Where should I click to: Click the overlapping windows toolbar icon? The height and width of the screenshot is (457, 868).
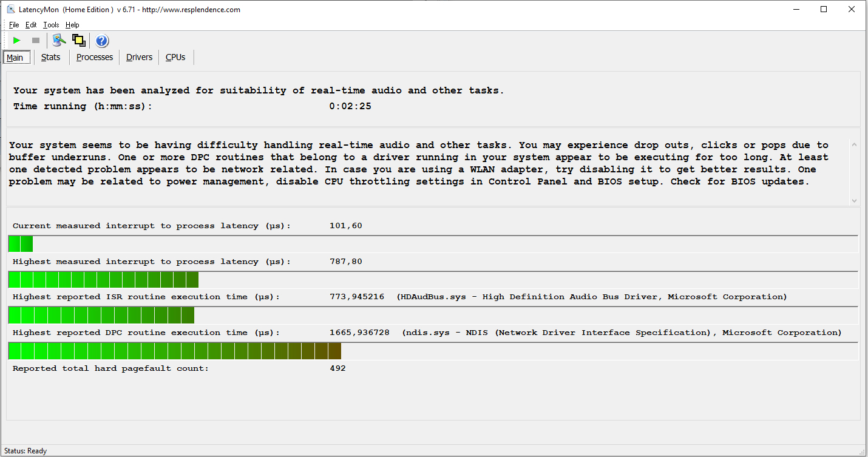(78, 41)
